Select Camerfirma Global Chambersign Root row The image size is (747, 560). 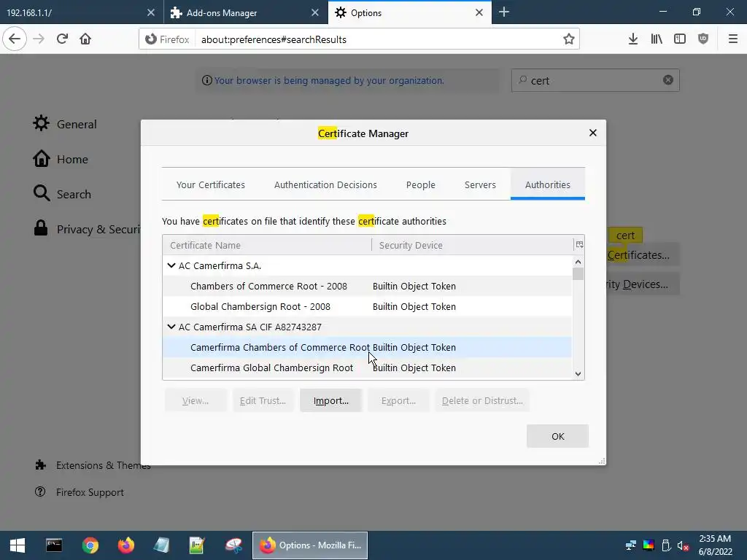pyautogui.click(x=367, y=367)
